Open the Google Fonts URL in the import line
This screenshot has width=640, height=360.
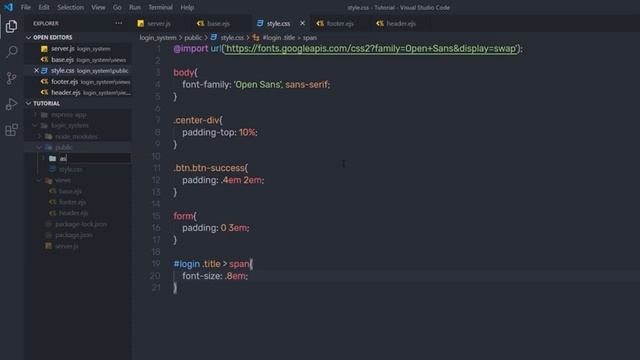click(x=371, y=49)
